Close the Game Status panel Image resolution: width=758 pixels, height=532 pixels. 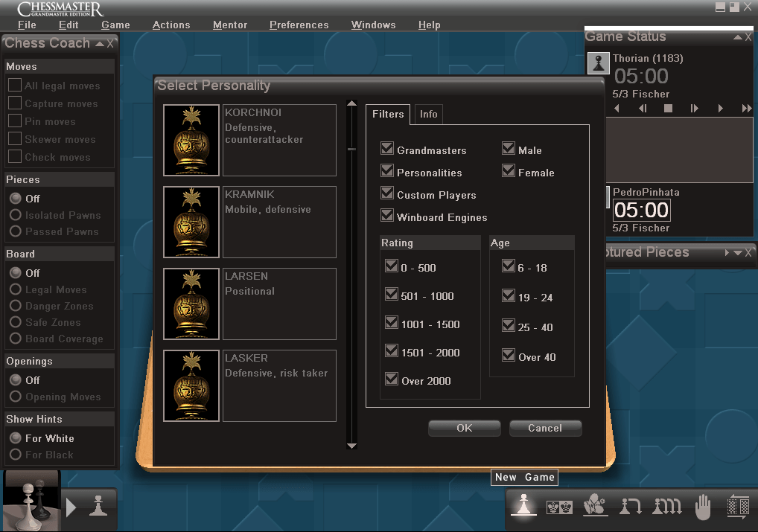click(748, 37)
